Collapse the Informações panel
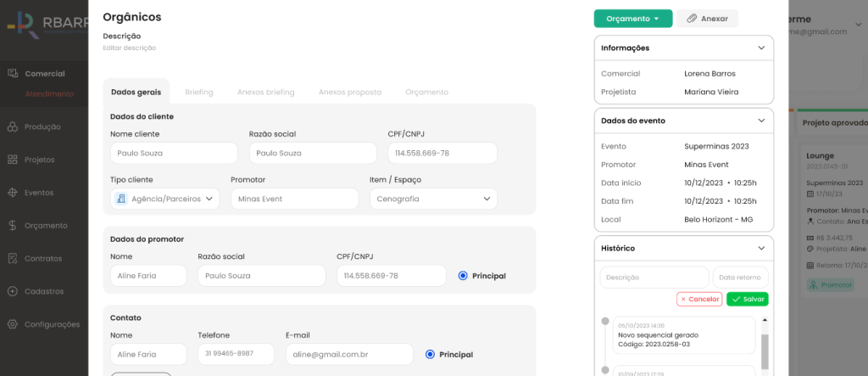Viewport: 868px width, 376px height. [x=761, y=48]
